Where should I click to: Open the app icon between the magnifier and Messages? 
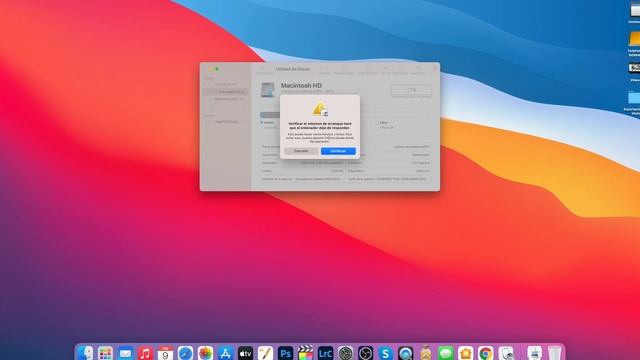[x=426, y=353]
